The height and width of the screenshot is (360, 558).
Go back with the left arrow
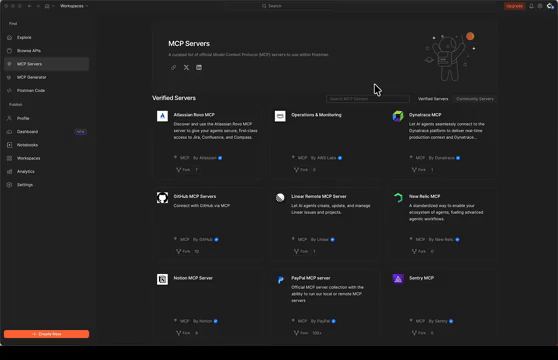coord(30,6)
